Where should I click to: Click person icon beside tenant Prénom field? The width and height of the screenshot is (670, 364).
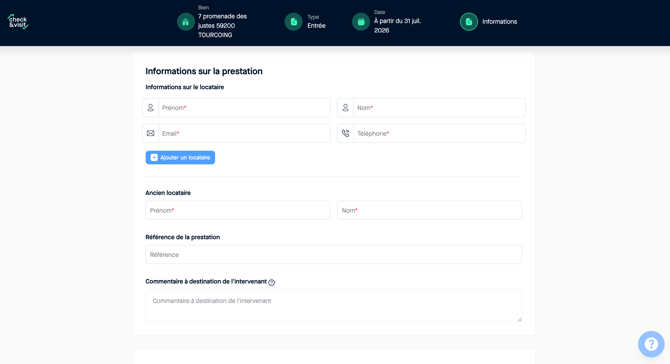150,108
